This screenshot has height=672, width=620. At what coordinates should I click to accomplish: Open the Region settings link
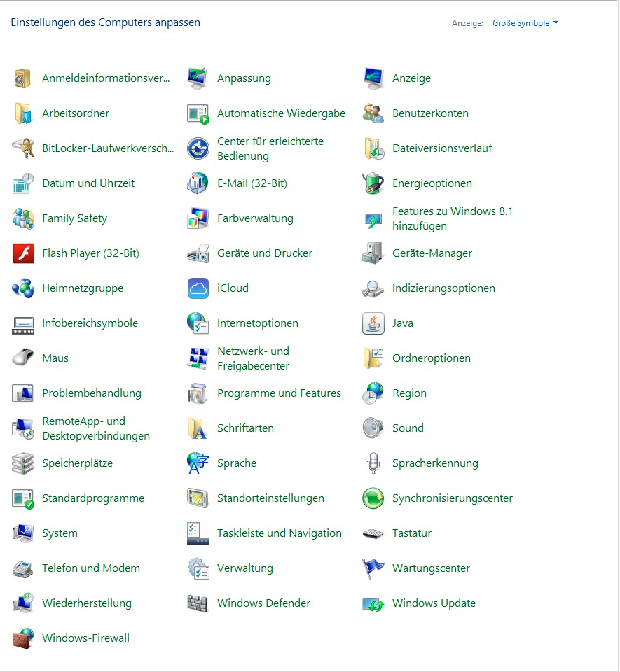click(409, 393)
